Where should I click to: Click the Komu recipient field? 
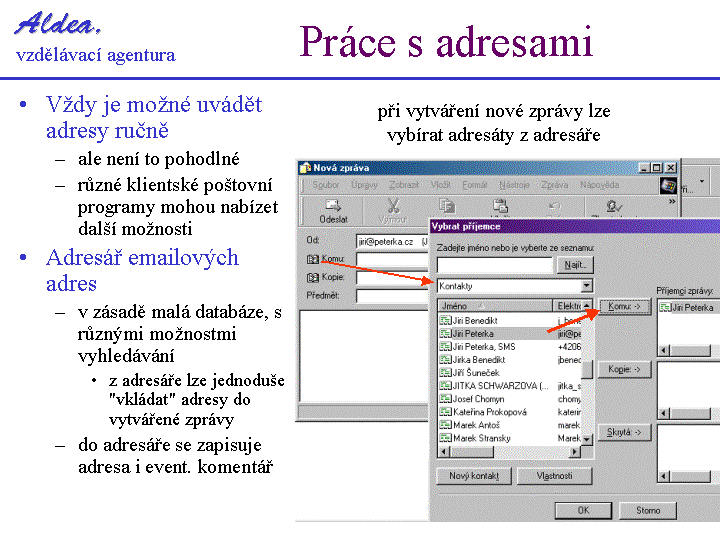pos(393,260)
